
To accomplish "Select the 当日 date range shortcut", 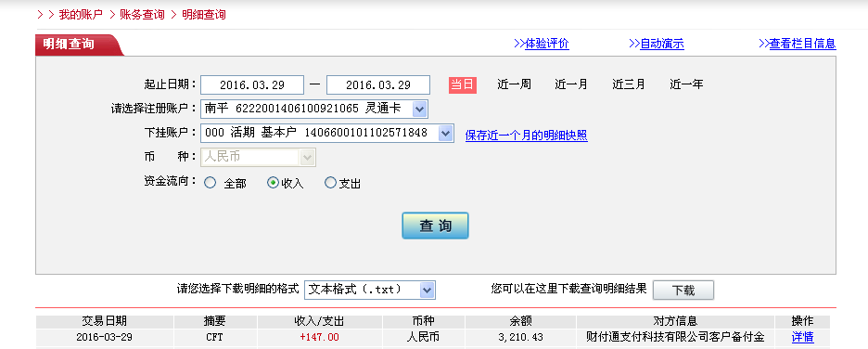I will tap(462, 84).
